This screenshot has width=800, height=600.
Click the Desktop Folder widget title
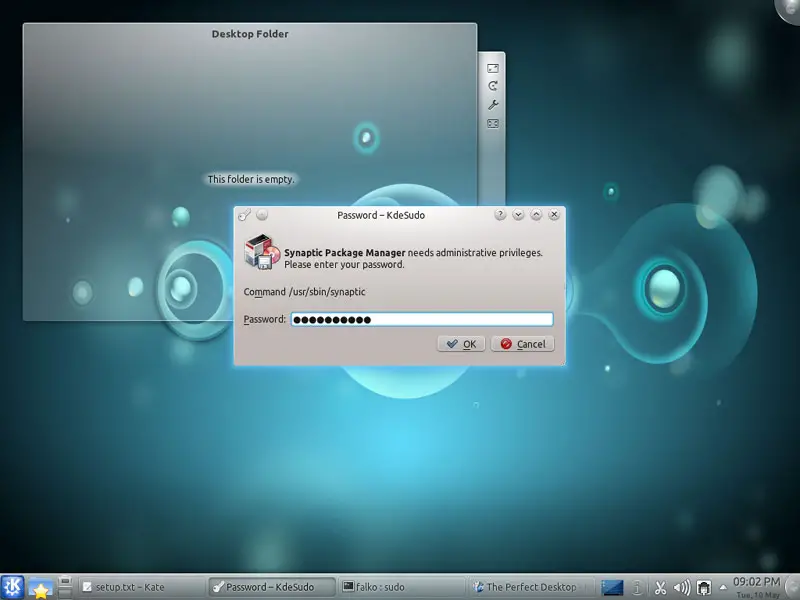(250, 34)
